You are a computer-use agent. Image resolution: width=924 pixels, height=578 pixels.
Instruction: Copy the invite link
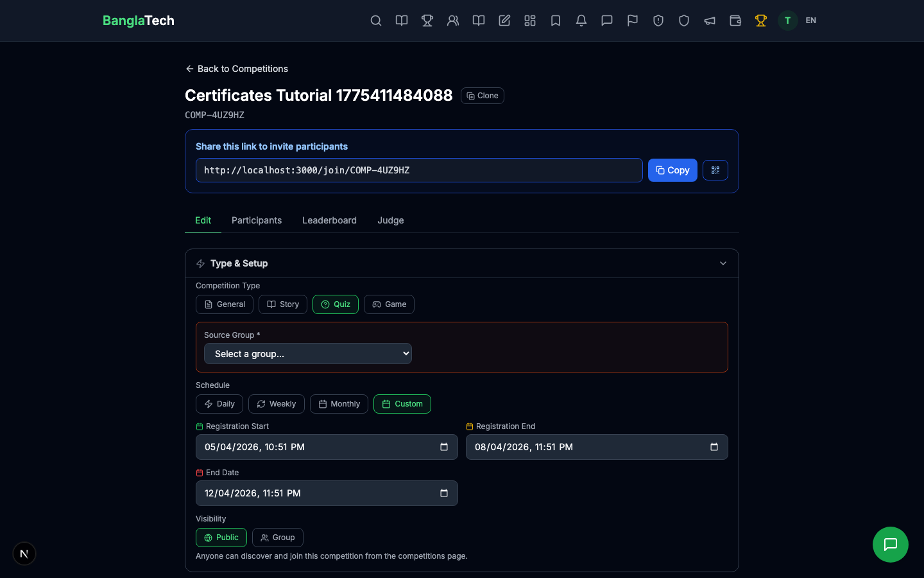[x=672, y=170]
